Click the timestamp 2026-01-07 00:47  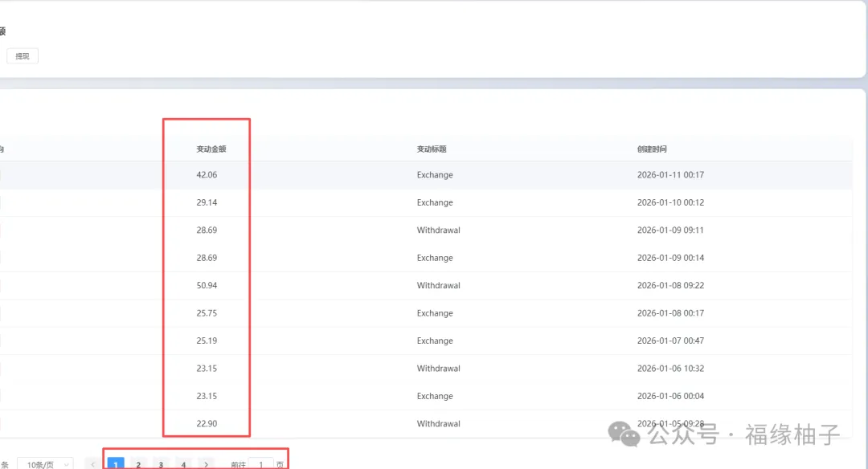pos(670,341)
